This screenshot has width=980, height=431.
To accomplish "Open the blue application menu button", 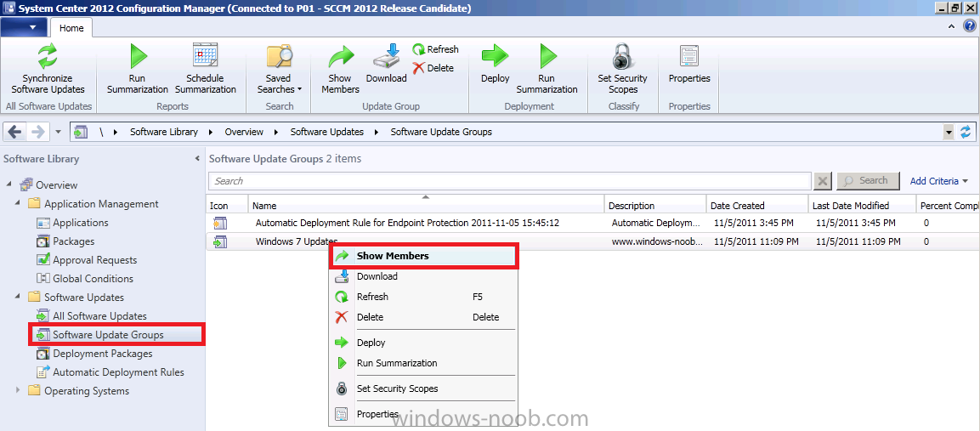I will coord(24,27).
